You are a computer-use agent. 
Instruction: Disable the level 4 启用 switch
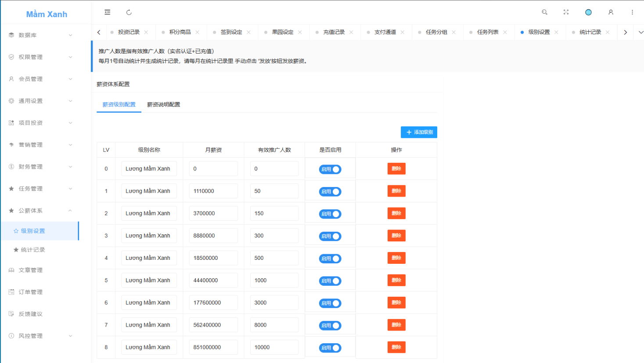(x=330, y=259)
